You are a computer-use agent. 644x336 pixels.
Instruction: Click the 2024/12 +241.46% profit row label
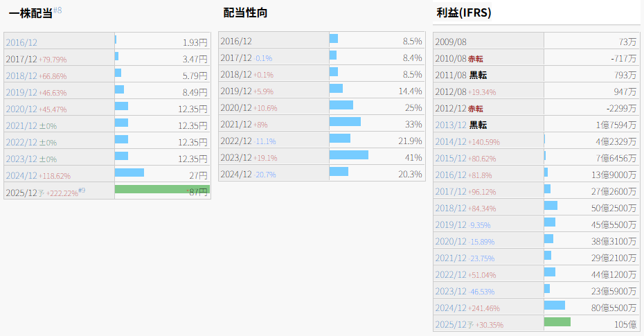point(467,308)
